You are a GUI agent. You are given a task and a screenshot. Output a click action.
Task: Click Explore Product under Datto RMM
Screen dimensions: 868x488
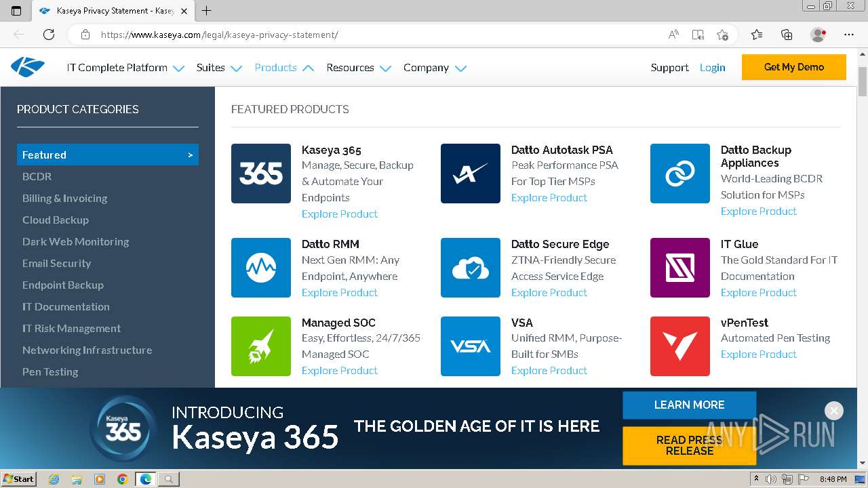340,292
